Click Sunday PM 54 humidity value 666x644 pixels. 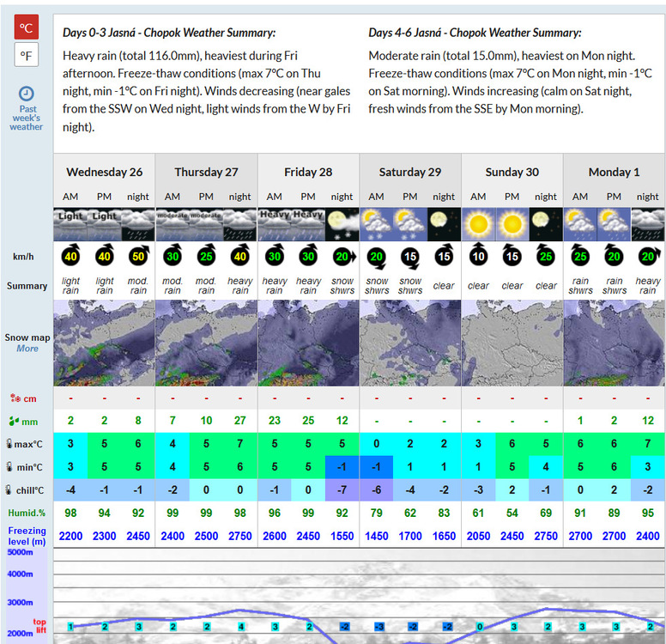click(x=512, y=513)
